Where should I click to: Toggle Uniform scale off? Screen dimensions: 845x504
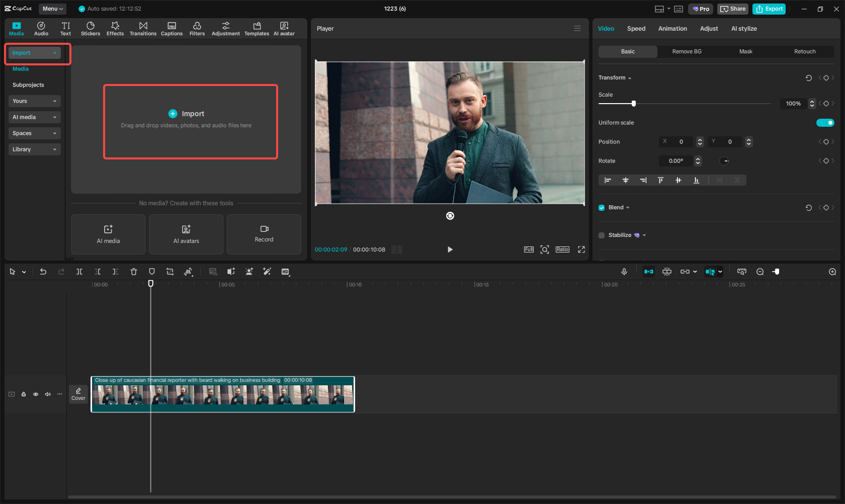tap(825, 122)
